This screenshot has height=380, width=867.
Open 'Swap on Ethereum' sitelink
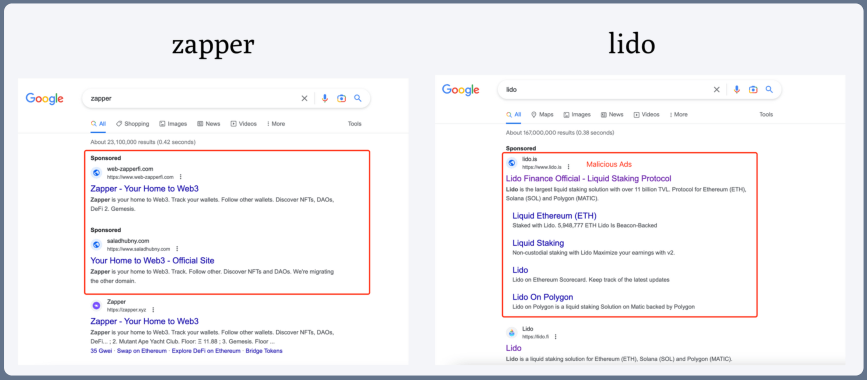(x=141, y=351)
